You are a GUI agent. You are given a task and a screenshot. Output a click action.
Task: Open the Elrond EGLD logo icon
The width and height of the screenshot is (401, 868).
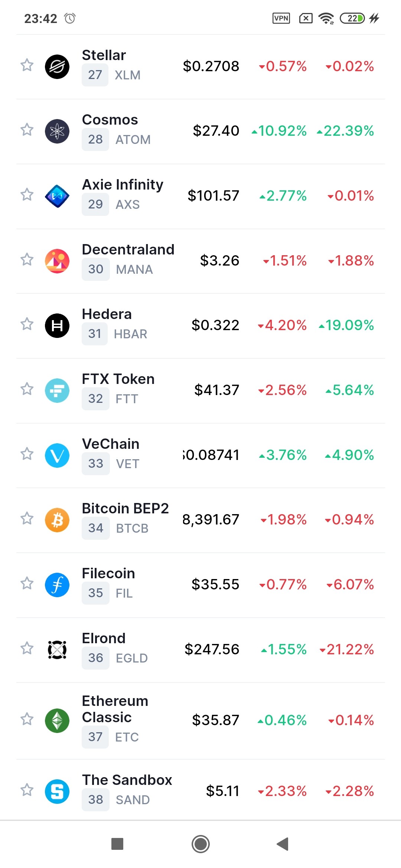click(x=57, y=650)
